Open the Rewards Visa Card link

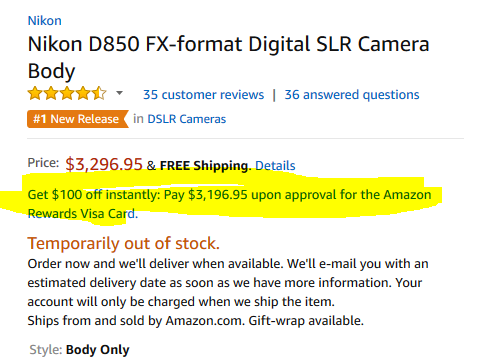82,214
